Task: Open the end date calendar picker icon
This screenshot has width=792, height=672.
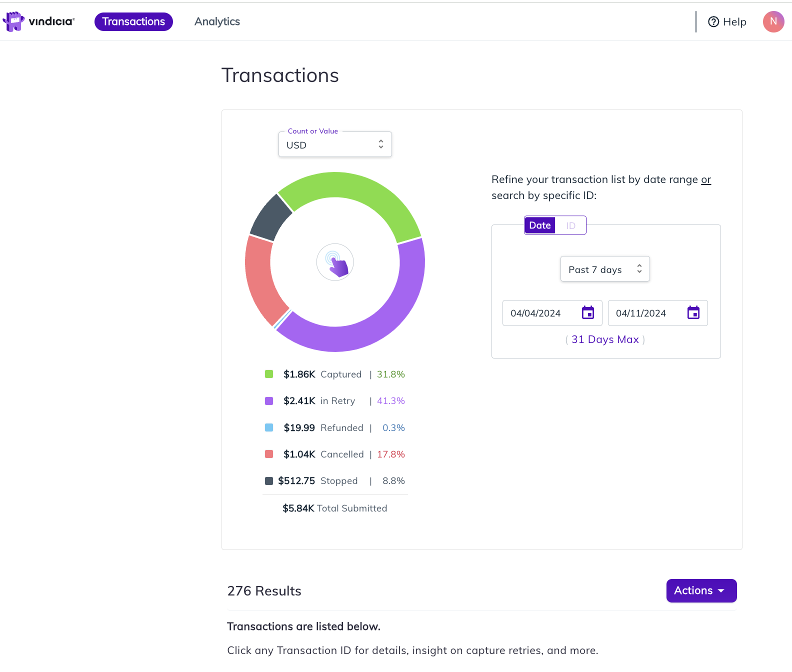Action: 693,312
